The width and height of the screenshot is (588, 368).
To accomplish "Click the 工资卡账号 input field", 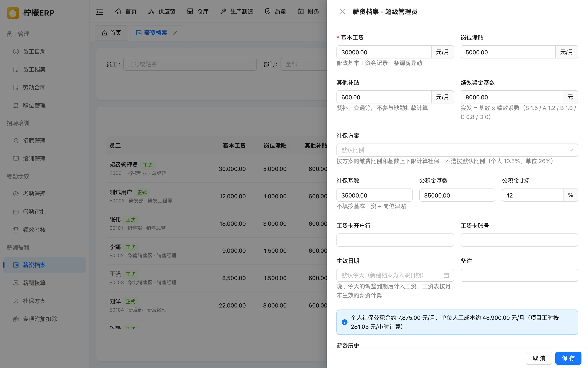I will click(519, 240).
